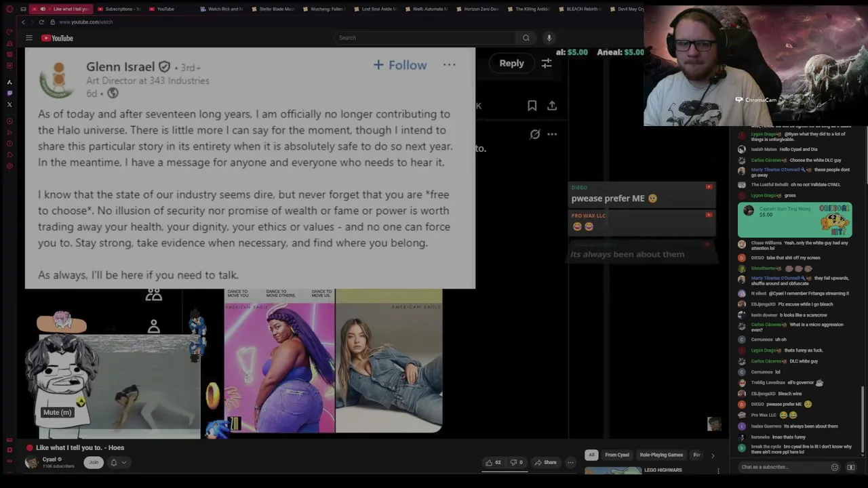Select the 'Role-Playing Games' chip
This screenshot has height=488, width=868.
point(661,455)
